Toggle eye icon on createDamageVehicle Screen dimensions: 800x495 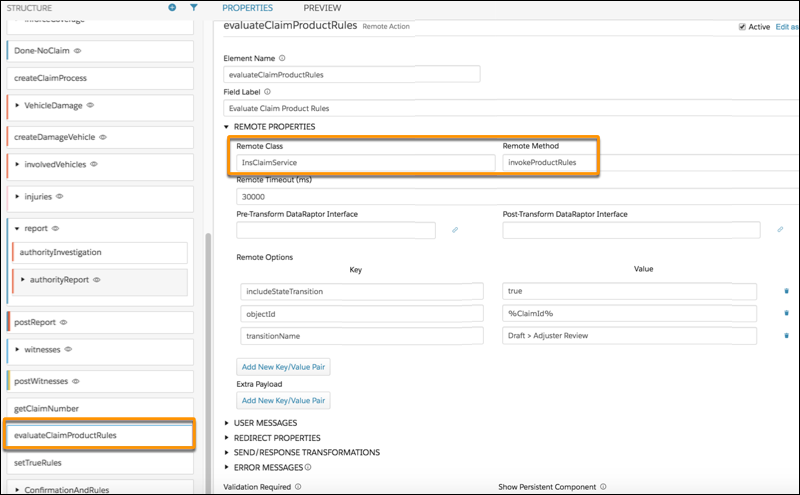[x=103, y=137]
